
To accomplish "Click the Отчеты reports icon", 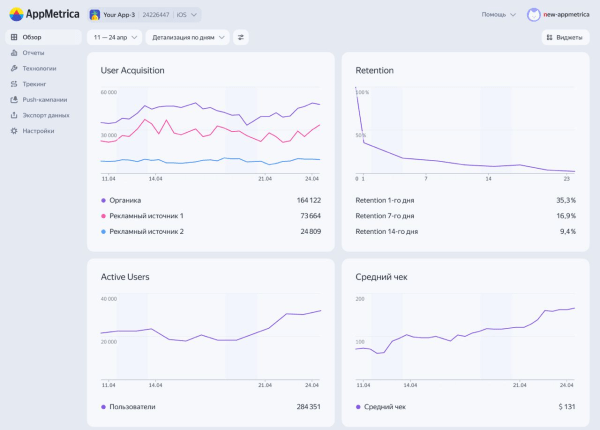I will coord(13,52).
